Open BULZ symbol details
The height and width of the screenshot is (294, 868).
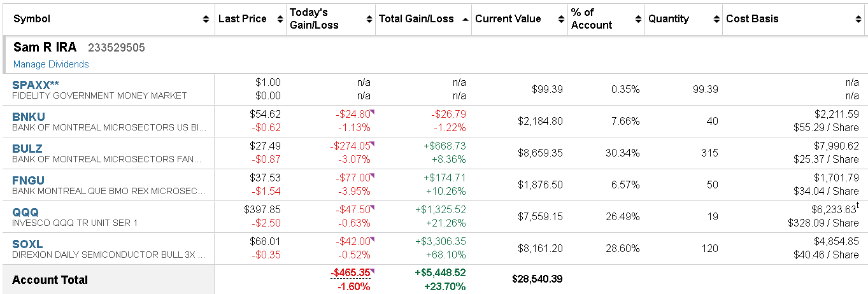click(x=27, y=148)
